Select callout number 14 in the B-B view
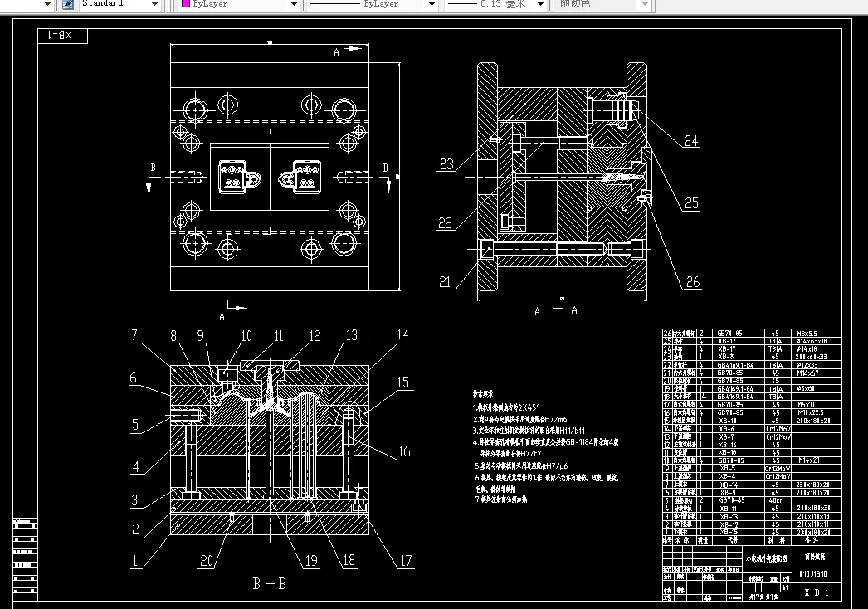 click(x=403, y=334)
